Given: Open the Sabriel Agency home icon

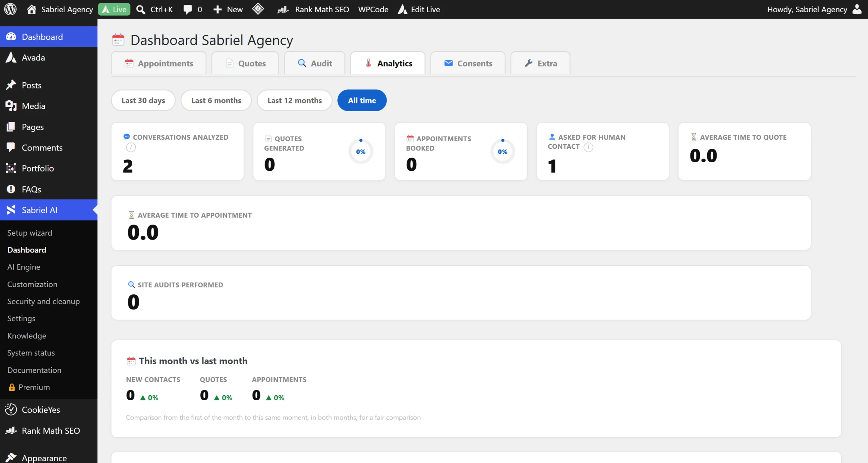Looking at the screenshot, I should [x=32, y=9].
